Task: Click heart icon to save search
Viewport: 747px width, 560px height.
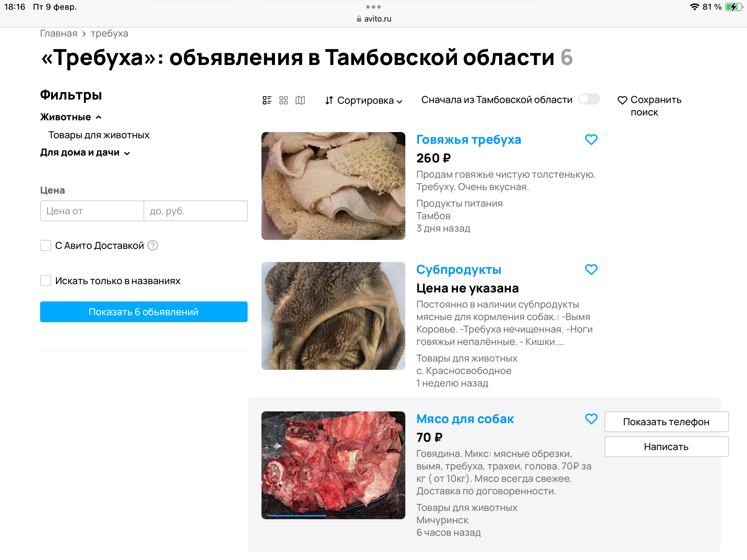Action: pos(622,100)
